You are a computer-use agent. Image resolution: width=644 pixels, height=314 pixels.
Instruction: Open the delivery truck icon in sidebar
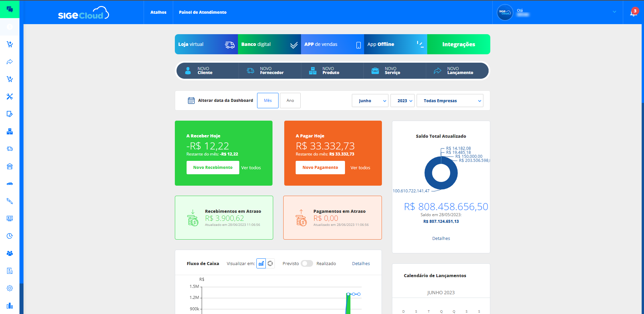[10, 149]
